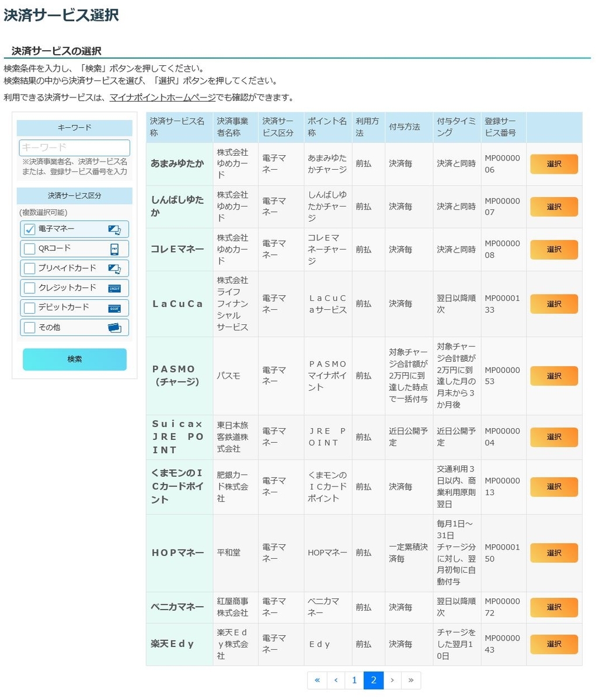Click the 楽天Edy service name cell

179,644
